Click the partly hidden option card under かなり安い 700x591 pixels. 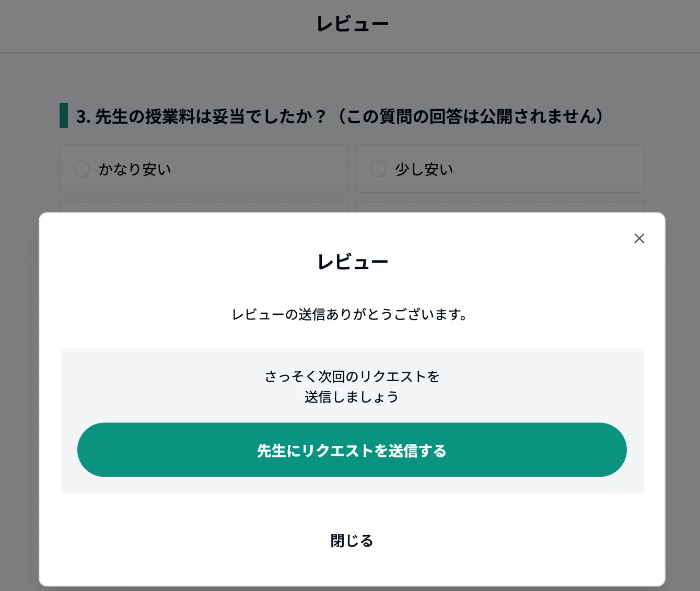204,207
